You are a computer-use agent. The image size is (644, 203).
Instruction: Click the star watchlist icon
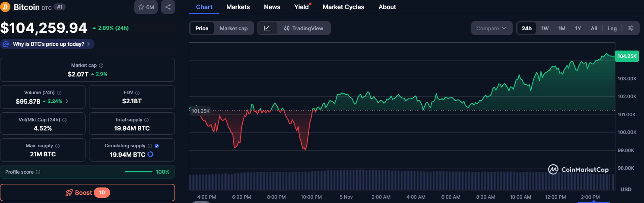[141, 7]
